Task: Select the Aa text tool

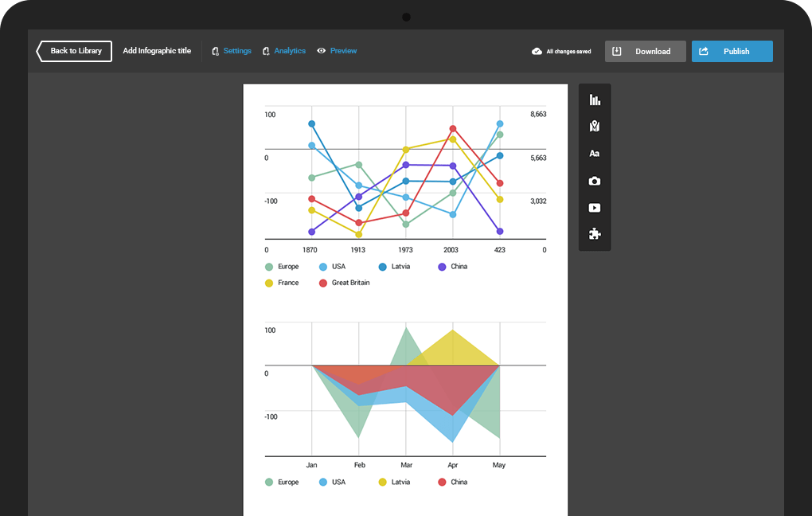Action: (x=595, y=153)
